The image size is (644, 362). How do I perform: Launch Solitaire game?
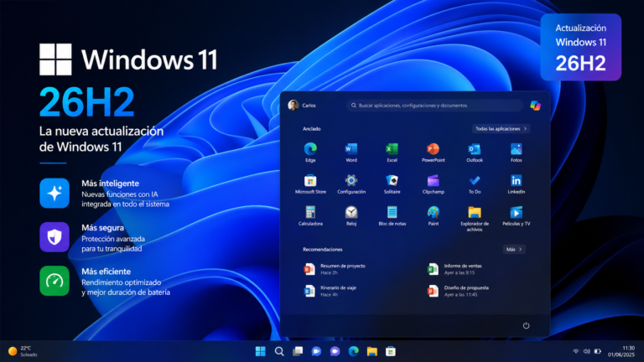pos(392,184)
